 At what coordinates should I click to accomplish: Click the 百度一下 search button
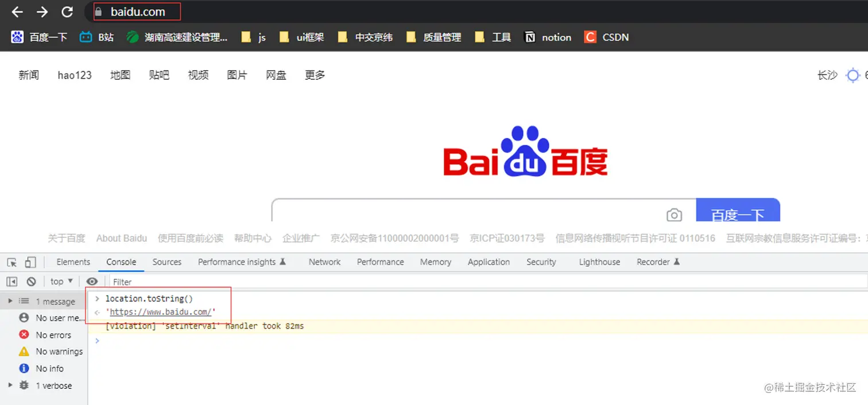click(x=738, y=210)
